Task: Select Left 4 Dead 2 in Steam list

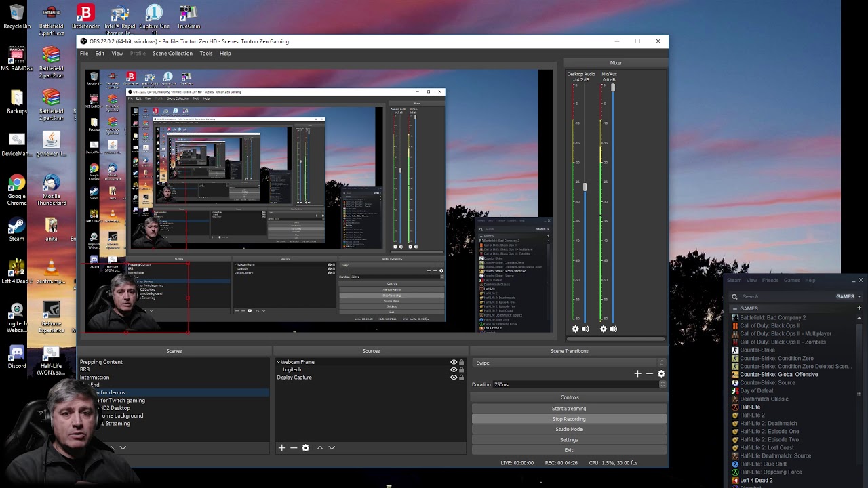Action: coord(756,481)
